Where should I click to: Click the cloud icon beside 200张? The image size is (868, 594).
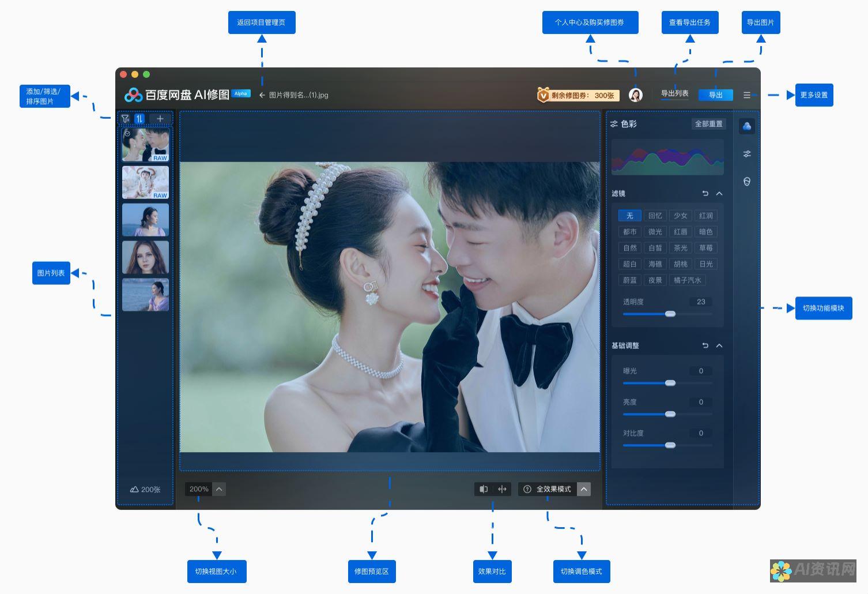pos(134,489)
